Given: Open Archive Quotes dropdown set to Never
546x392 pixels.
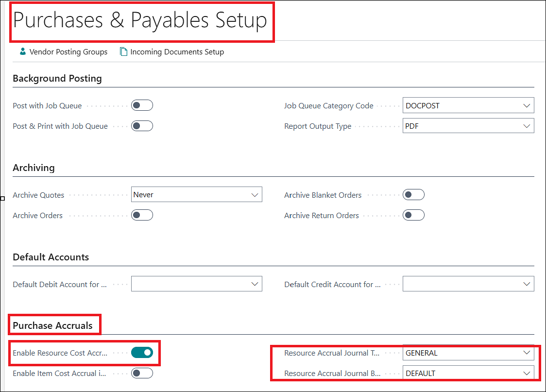Looking at the screenshot, I should click(x=197, y=195).
